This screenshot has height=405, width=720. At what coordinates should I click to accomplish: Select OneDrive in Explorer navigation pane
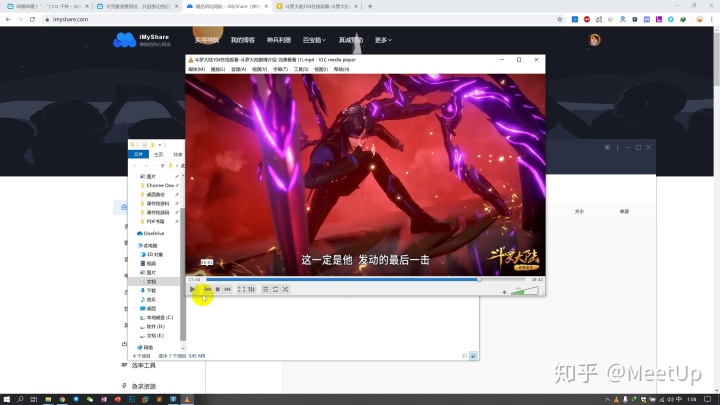151,233
